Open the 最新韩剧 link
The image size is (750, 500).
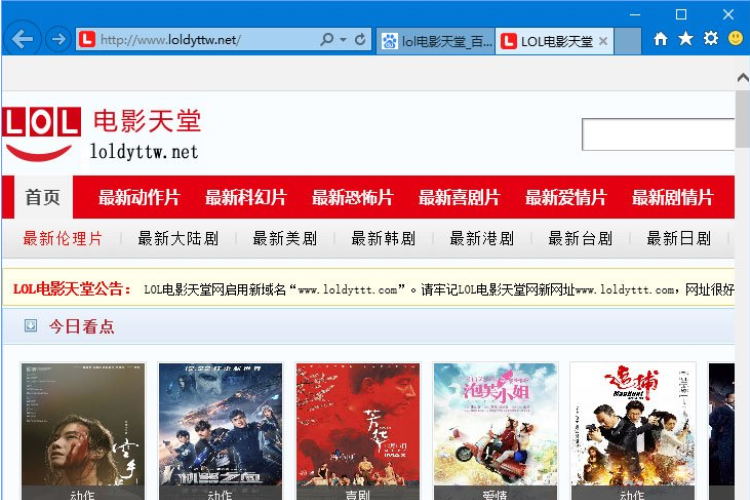(x=384, y=238)
